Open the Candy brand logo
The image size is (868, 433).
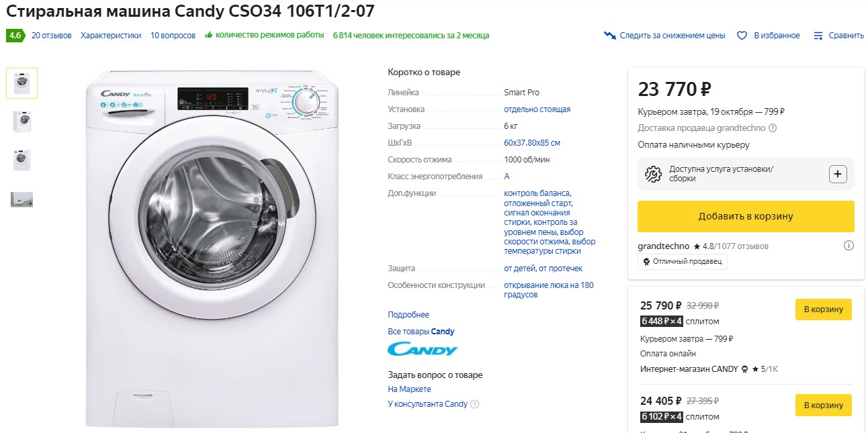tap(423, 350)
